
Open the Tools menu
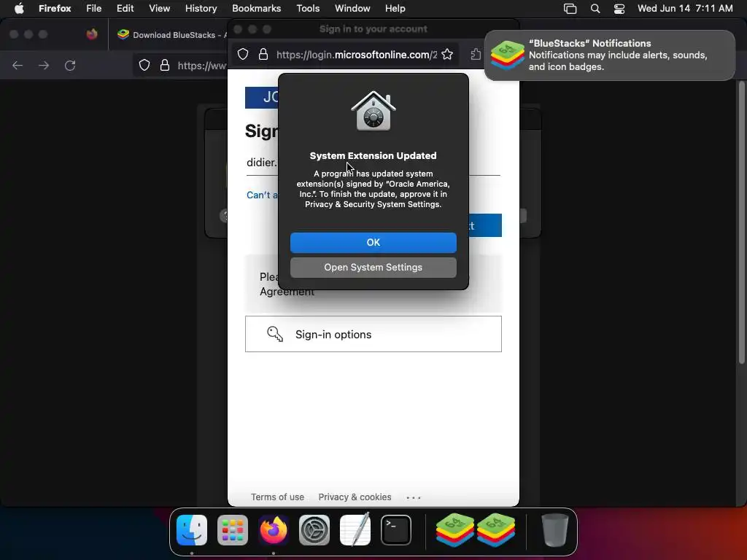coord(308,8)
